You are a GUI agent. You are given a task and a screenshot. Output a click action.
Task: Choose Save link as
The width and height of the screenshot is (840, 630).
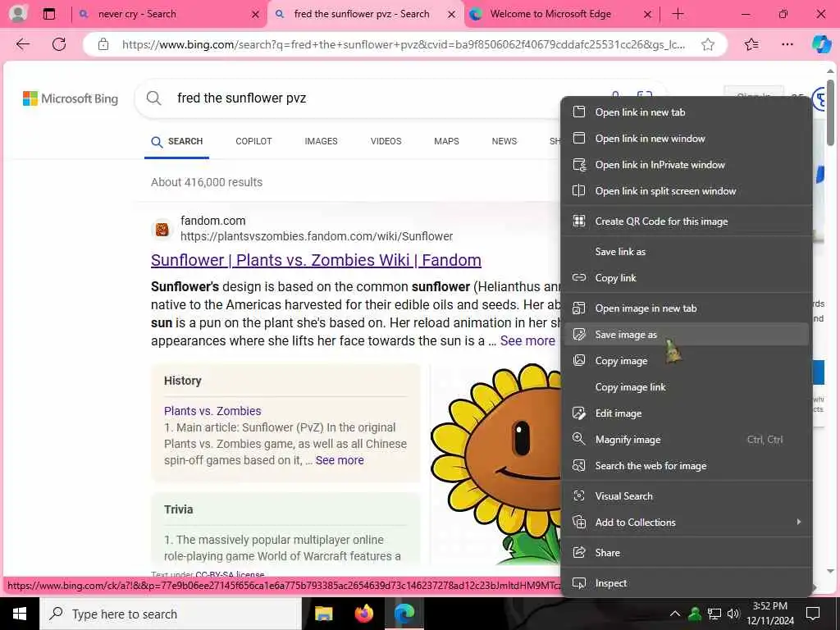pos(686,251)
